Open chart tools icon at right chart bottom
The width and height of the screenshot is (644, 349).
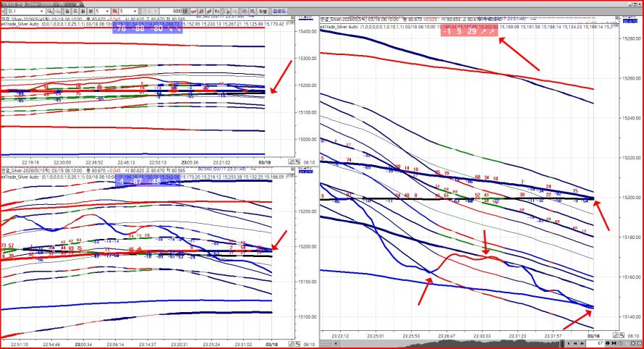pyautogui.click(x=615, y=335)
